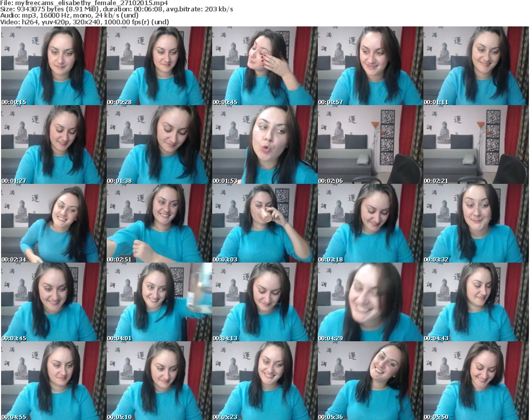Select the head-tilt frame at 00:05:36
530x420 pixels.
370,381
